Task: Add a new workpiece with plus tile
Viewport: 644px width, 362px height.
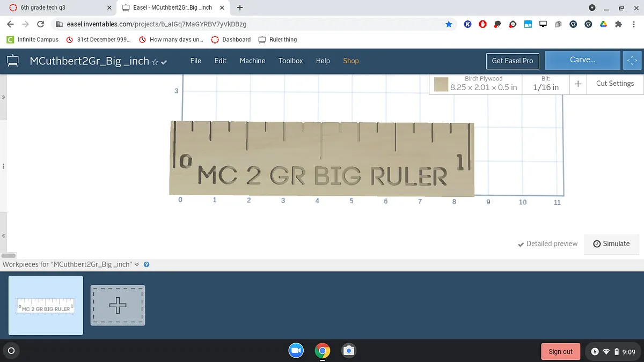Action: (x=118, y=305)
